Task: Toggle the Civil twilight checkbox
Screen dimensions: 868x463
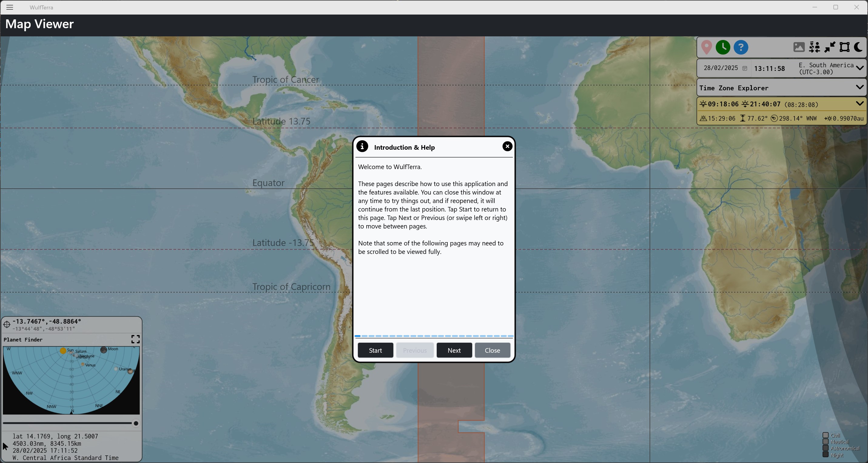Action: pos(826,435)
